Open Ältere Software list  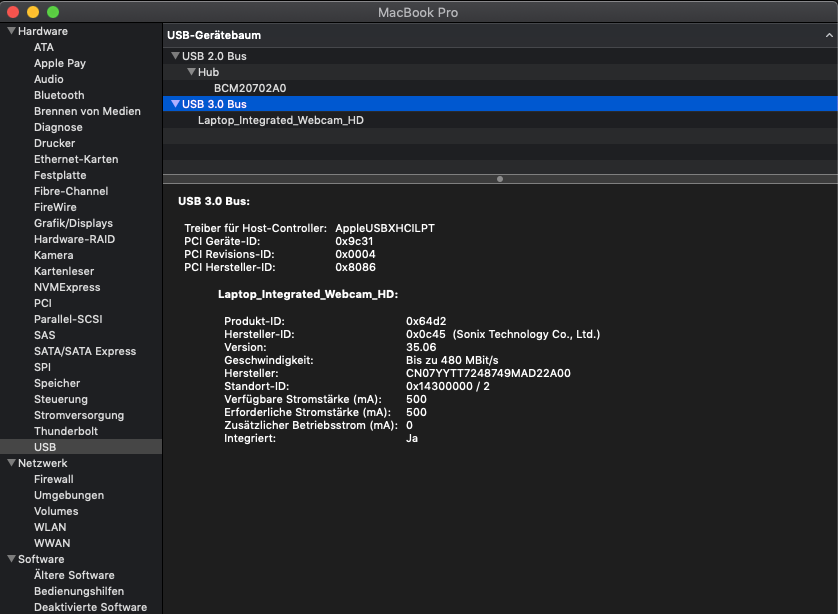pos(74,575)
